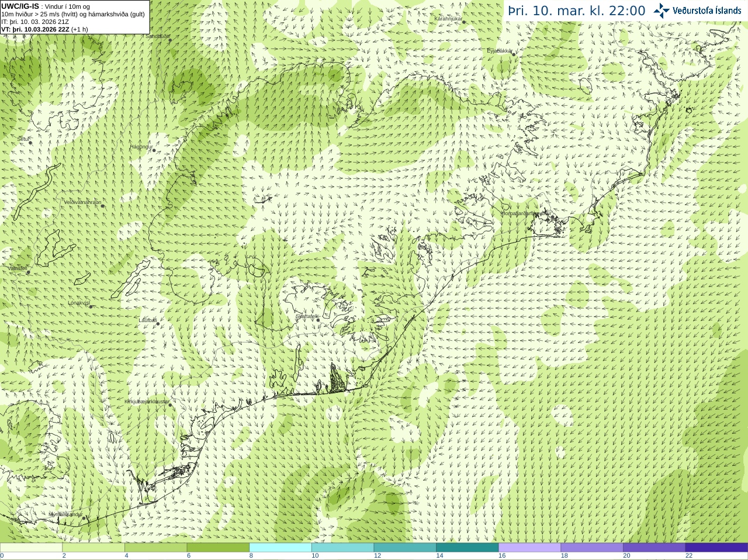Click the Mýrdalssandur station label
The width and height of the screenshot is (748, 560).
[x=65, y=514]
